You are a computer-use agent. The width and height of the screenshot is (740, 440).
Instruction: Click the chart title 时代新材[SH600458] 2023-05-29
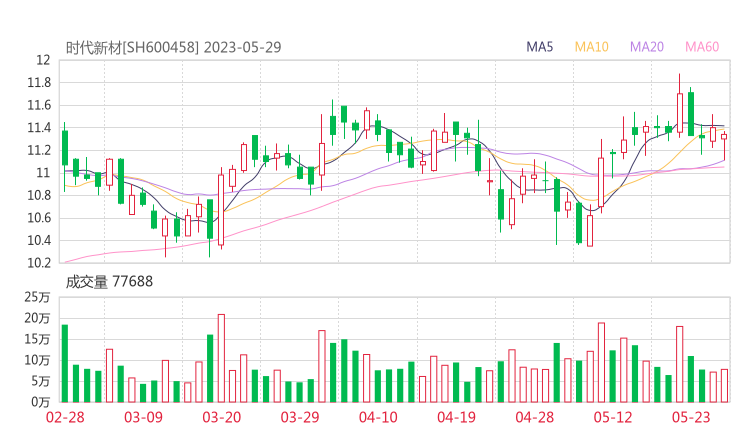click(x=173, y=47)
